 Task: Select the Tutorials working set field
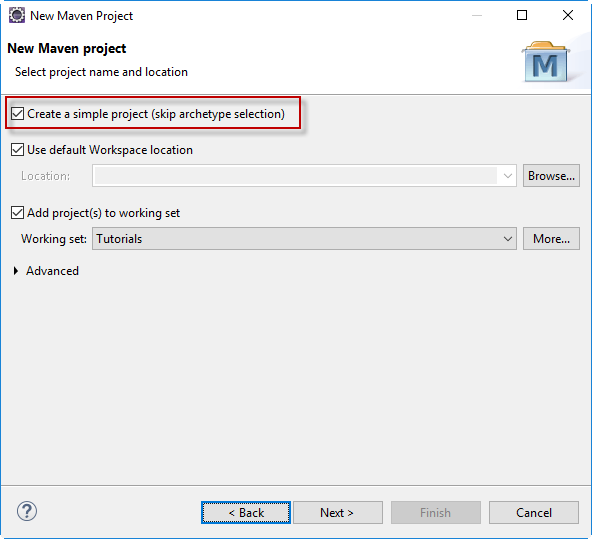point(304,239)
